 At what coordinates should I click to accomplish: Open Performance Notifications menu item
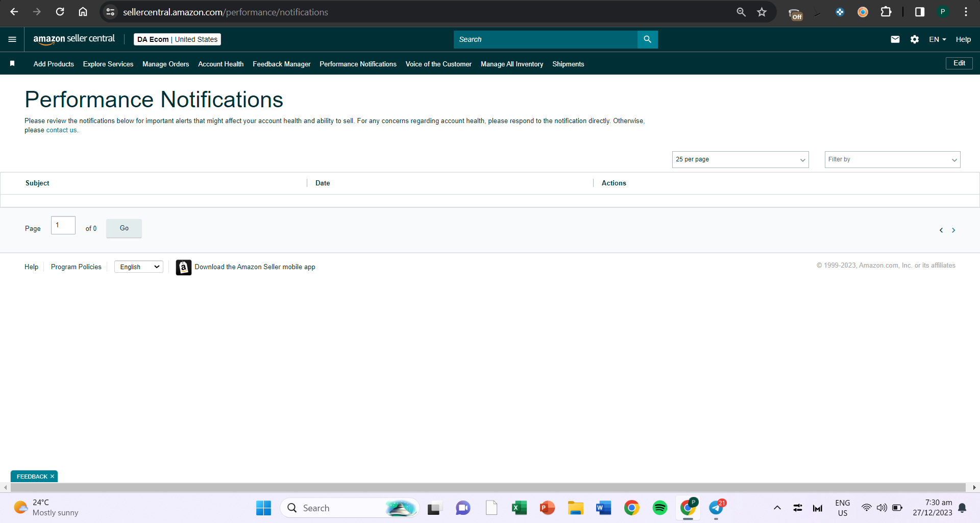coord(358,64)
